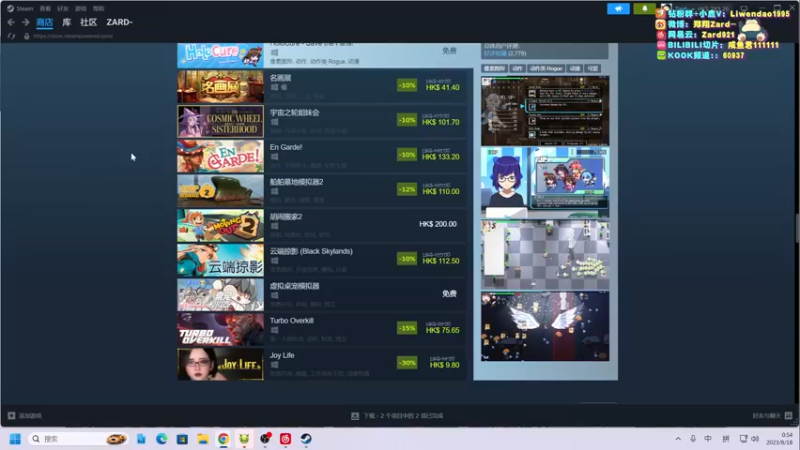Click the Windows platform icon under Turbo Overkill
Image resolution: width=800 pixels, height=450 pixels.
tap(274, 330)
